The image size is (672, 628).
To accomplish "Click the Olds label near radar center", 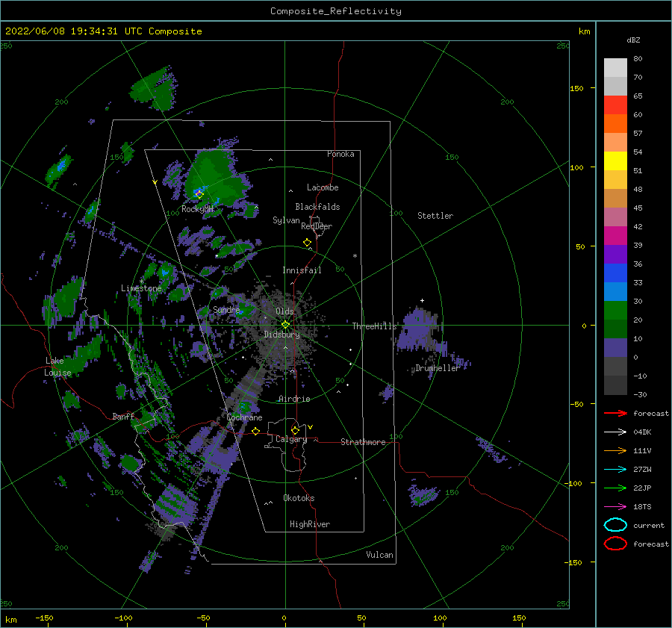I will click(284, 311).
